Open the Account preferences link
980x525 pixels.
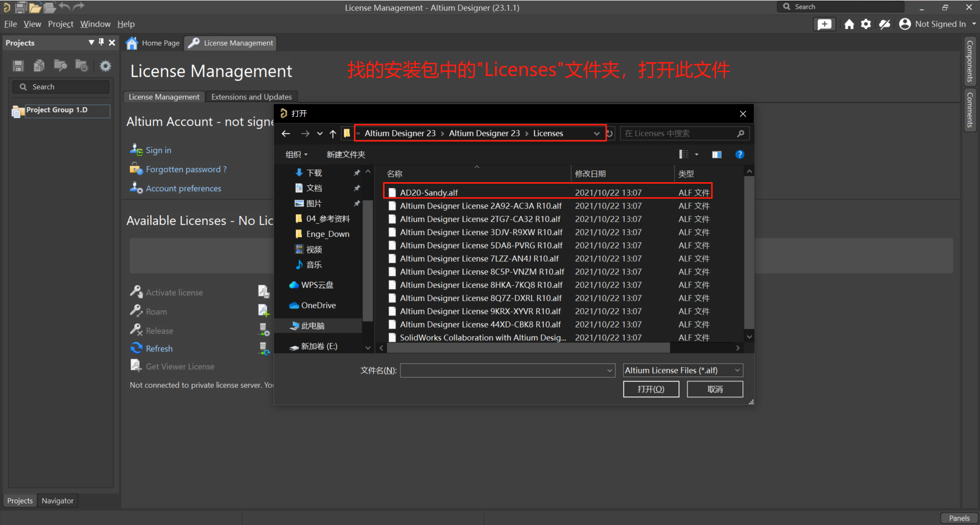pos(183,188)
